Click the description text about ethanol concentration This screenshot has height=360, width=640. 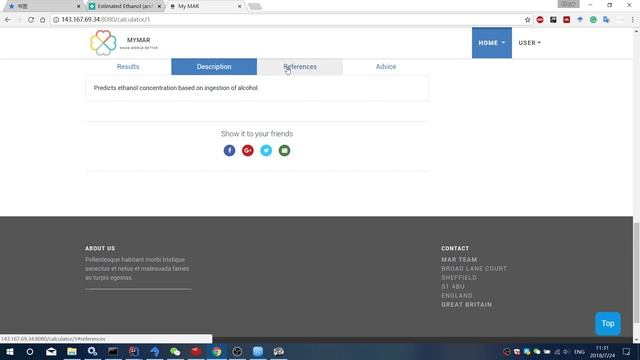(176, 88)
